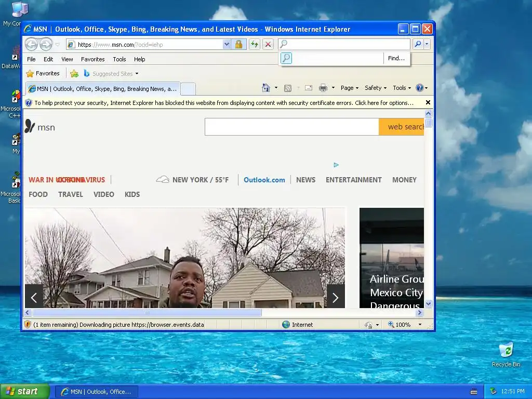The width and height of the screenshot is (532, 399).
Task: Open the Safety command bar menu
Action: 375,88
